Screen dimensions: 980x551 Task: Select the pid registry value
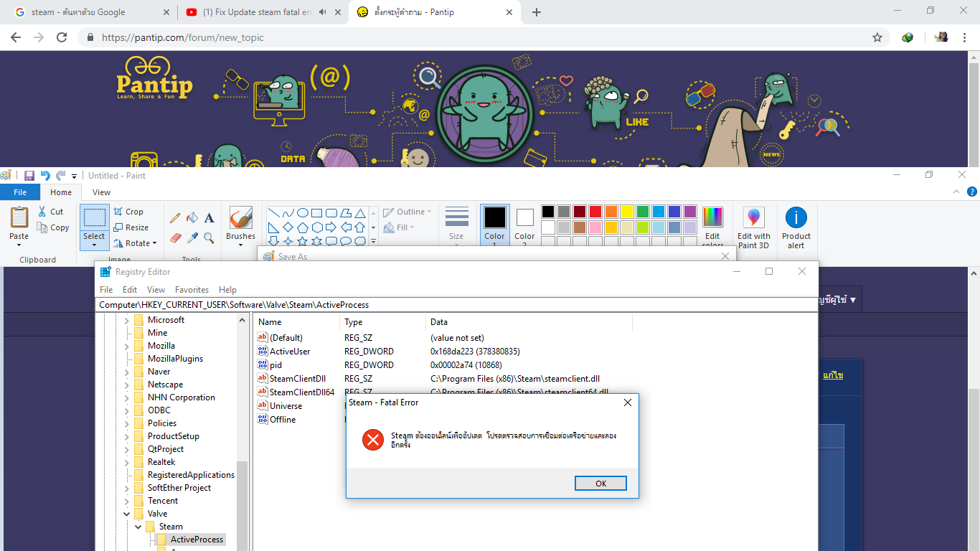[275, 364]
